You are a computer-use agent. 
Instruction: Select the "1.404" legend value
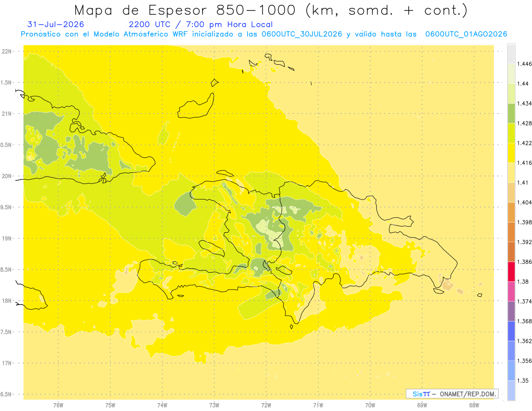pyautogui.click(x=525, y=202)
